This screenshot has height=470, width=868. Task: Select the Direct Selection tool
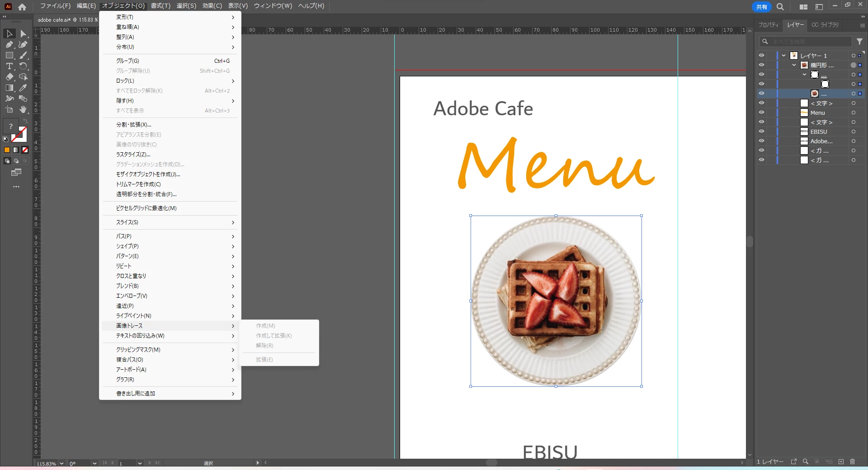tap(23, 34)
